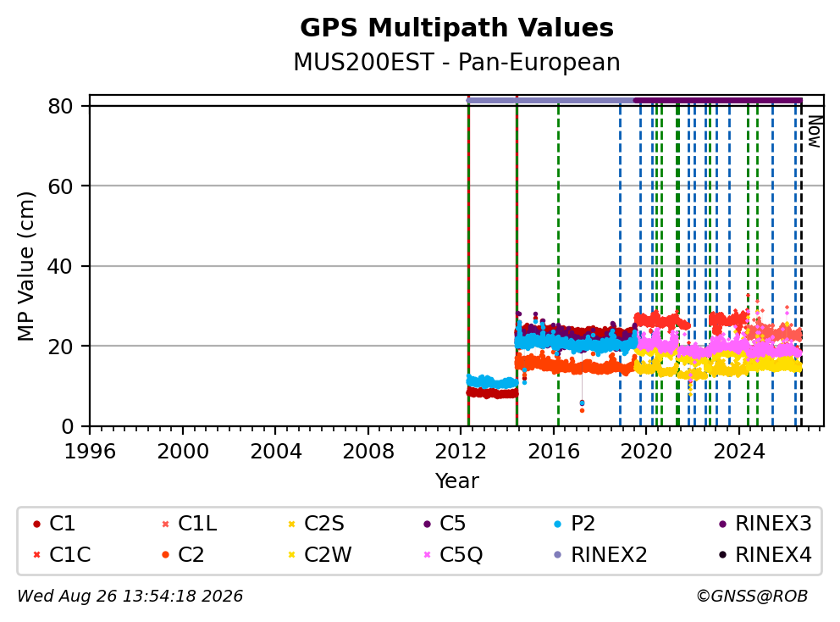The width and height of the screenshot is (840, 622).
Task: Select the C2S legend entry
Action: (316, 524)
